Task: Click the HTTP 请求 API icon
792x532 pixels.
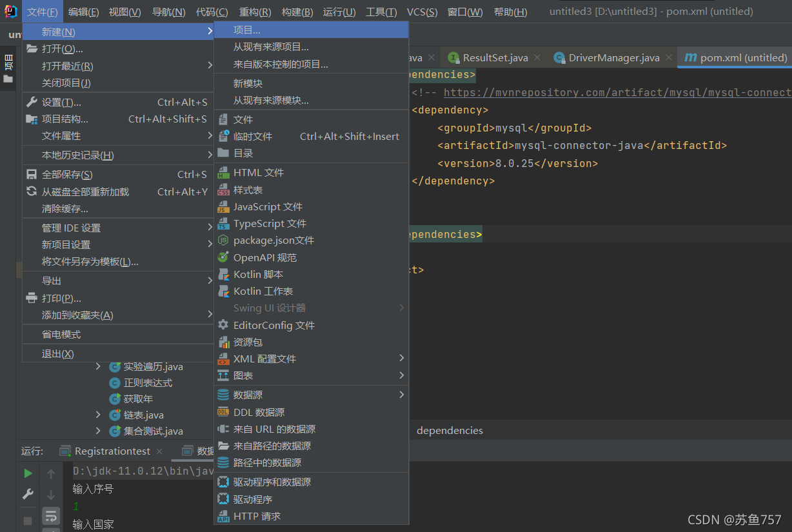Action: [223, 516]
